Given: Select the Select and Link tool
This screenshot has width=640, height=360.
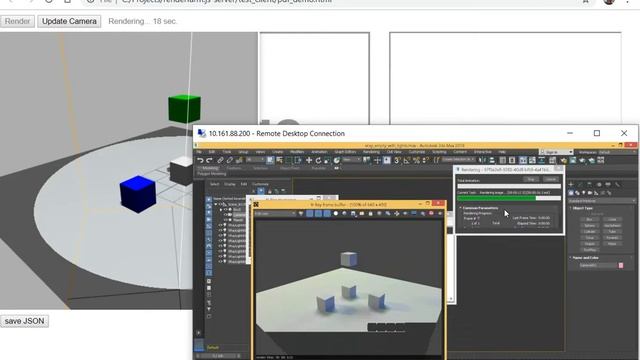Looking at the screenshot, I should pyautogui.click(x=220, y=160).
